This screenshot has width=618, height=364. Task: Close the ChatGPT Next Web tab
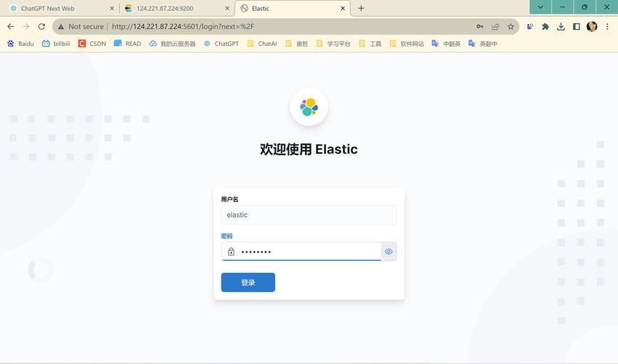[112, 8]
